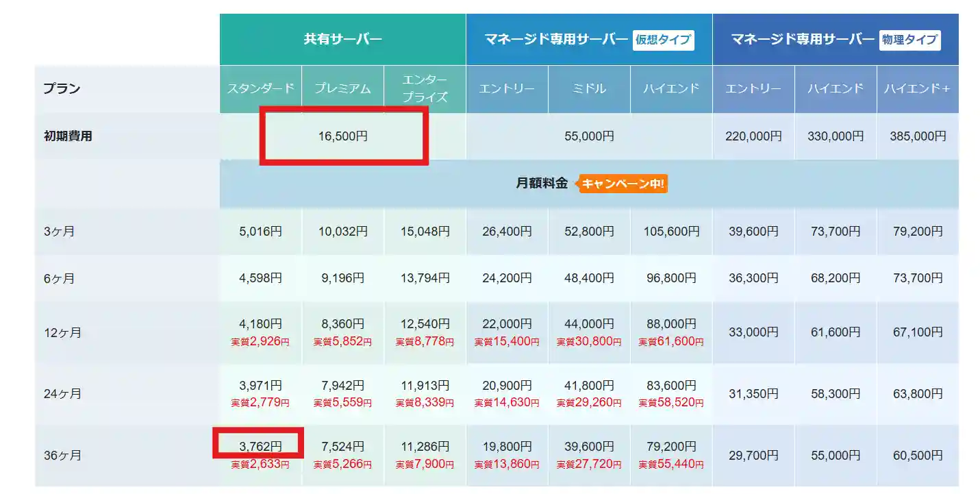Click the 36,300円 price cell
This screenshot has width=980, height=494.
click(x=753, y=279)
